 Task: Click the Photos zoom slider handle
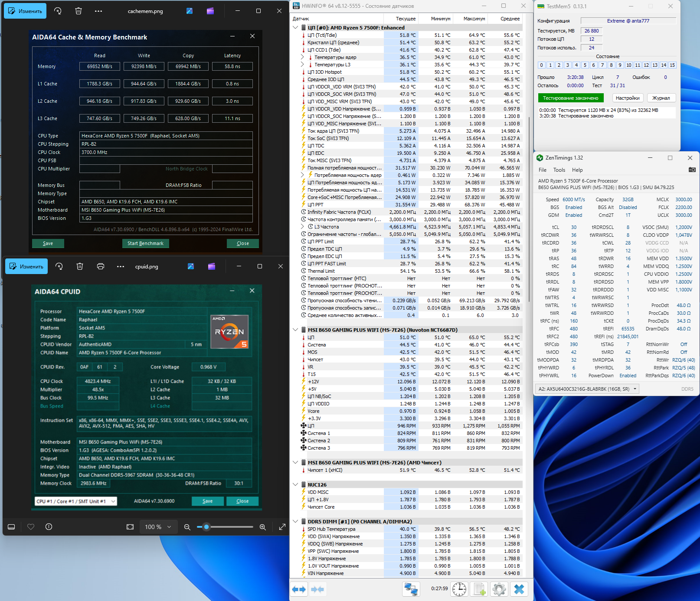pos(206,527)
